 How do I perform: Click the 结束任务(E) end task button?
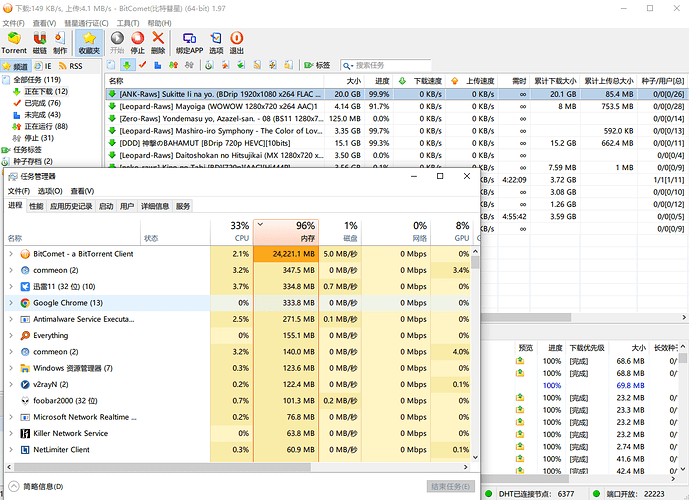coord(450,486)
